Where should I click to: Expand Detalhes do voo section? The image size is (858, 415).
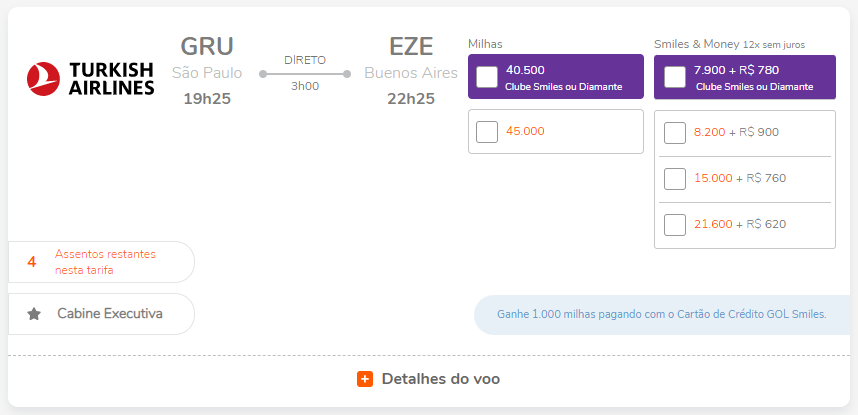tap(440, 379)
